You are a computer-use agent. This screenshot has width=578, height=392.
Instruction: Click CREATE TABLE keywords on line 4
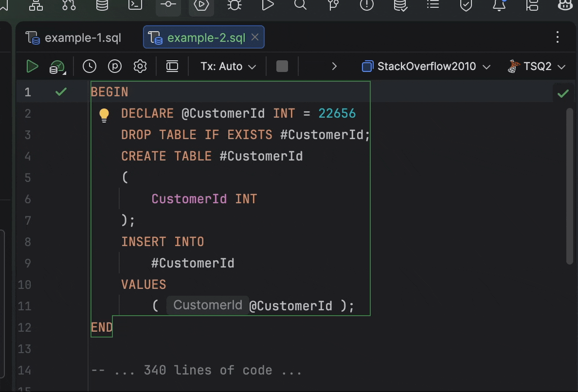[x=166, y=156]
